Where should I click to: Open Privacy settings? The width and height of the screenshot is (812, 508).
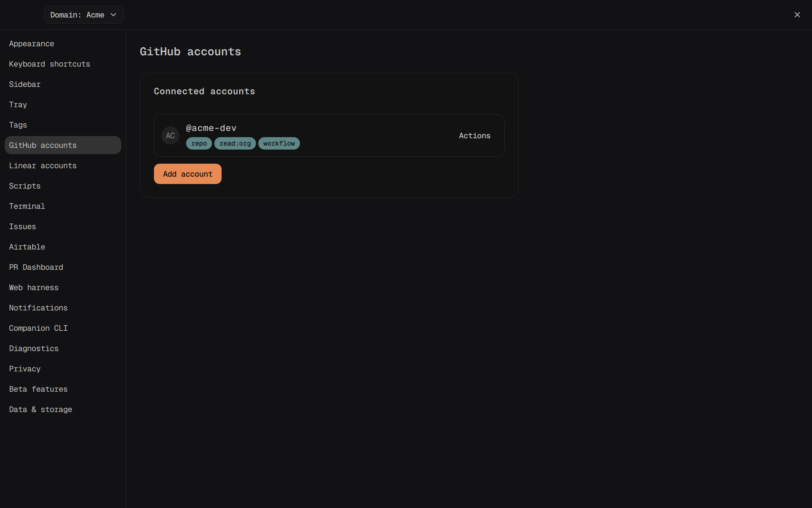(x=63, y=369)
